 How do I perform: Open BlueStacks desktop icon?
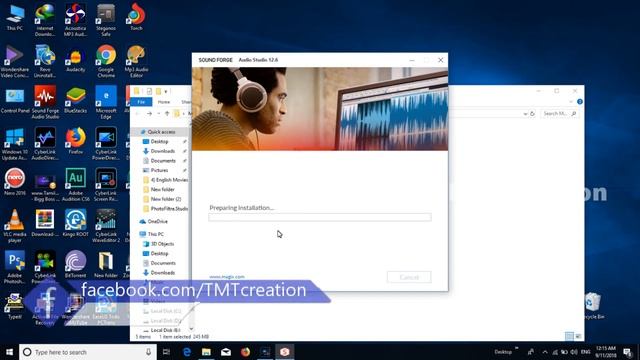pos(76,101)
